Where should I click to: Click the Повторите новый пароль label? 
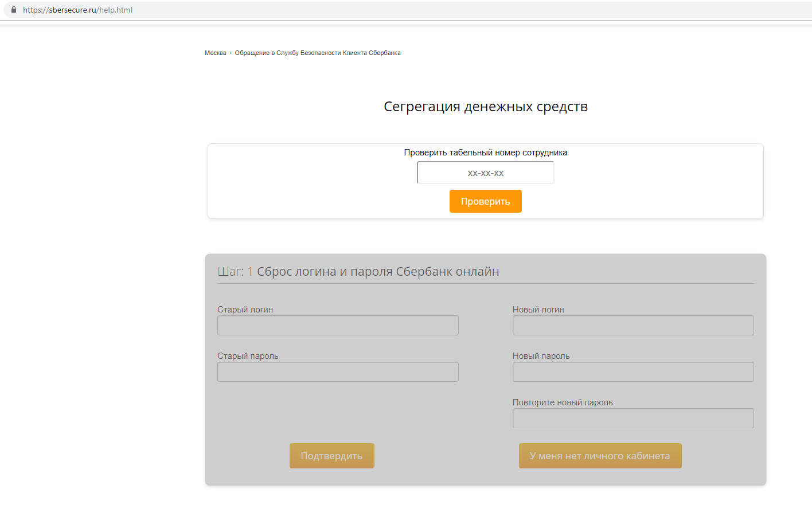tap(563, 402)
